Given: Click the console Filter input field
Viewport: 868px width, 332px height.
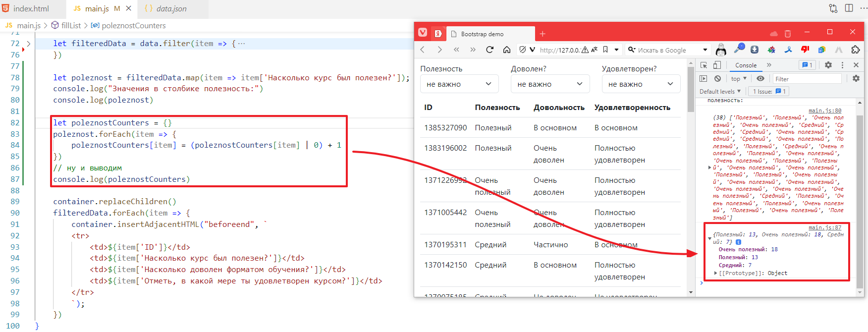Looking at the screenshot, I should point(807,79).
